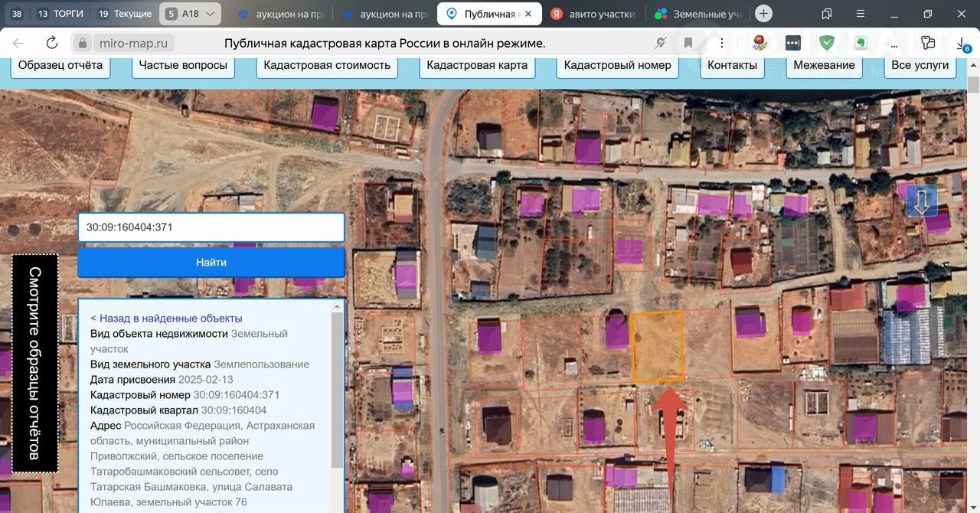Viewport: 980px width, 513px height.
Task: Click 'Смотрите образцы отчётов' vertical banner
Action: tap(34, 363)
